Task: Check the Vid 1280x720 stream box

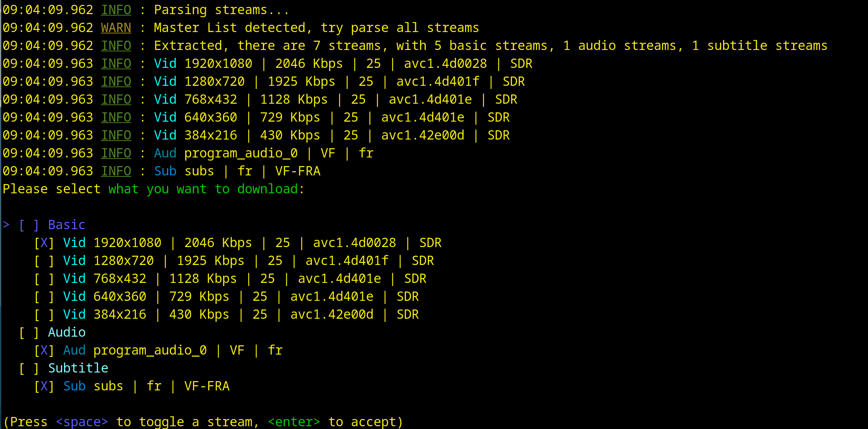Action: [44, 261]
